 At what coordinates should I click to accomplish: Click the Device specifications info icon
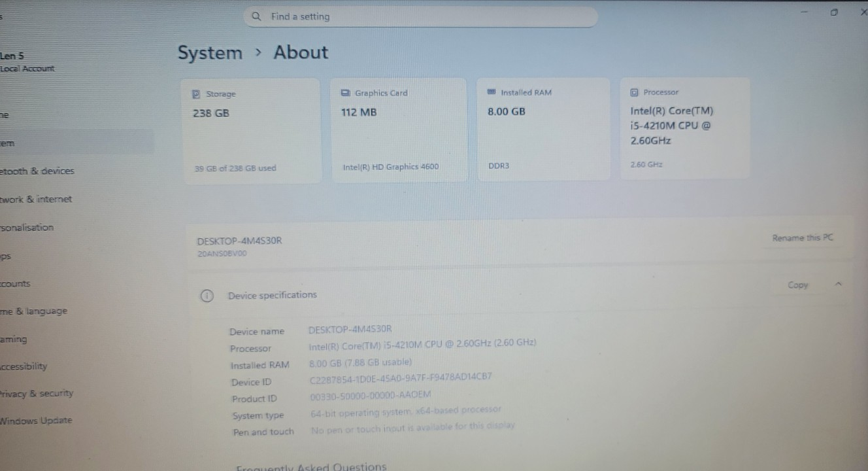point(207,296)
